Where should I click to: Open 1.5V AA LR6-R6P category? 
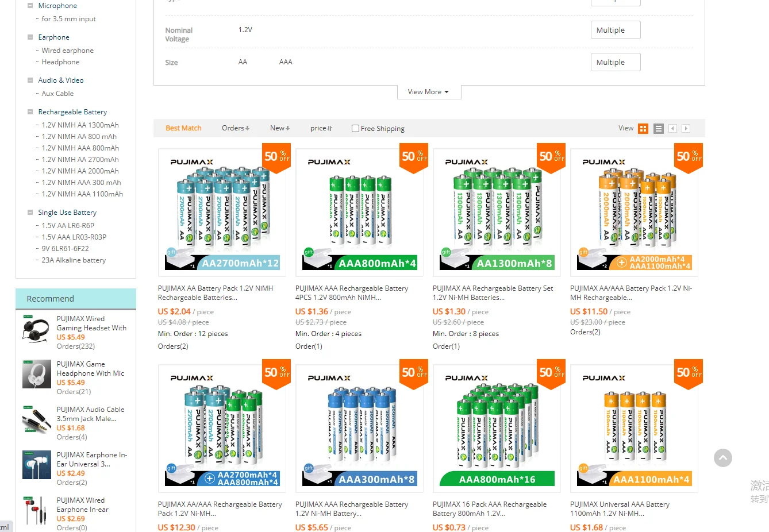click(x=68, y=226)
